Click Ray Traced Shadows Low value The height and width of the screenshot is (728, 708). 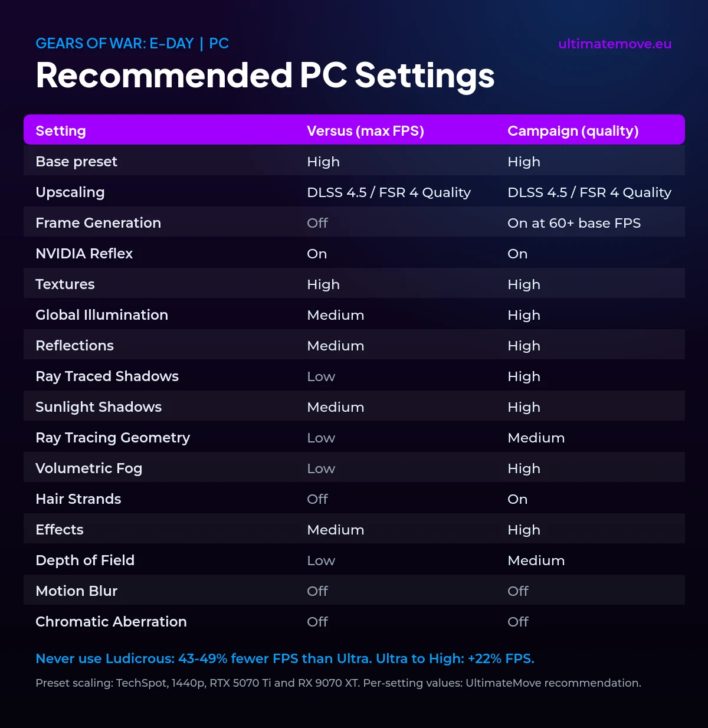point(321,376)
